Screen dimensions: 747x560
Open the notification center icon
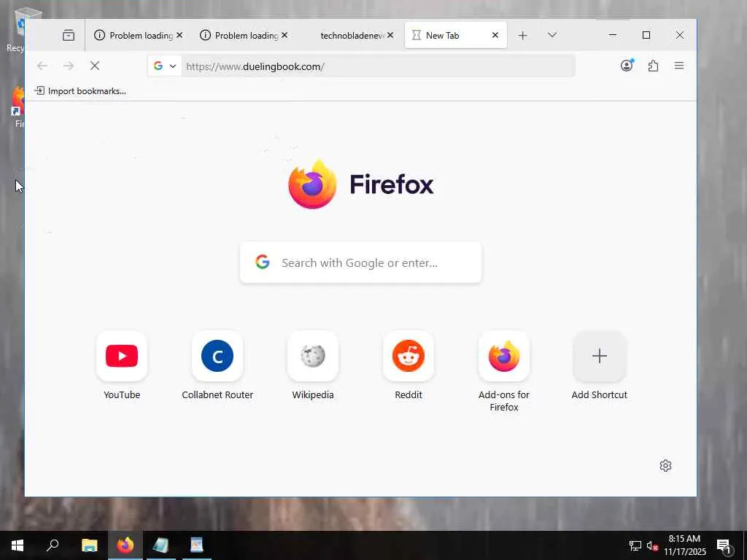tap(724, 545)
